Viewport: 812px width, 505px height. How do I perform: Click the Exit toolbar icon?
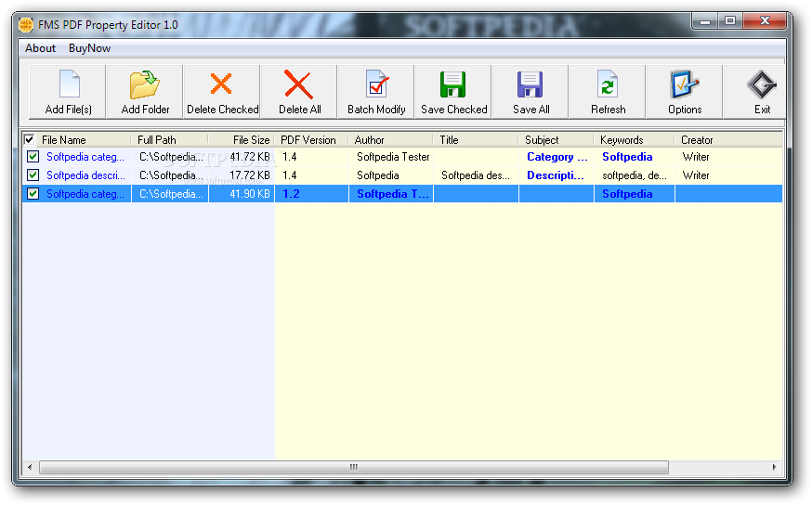tap(761, 84)
